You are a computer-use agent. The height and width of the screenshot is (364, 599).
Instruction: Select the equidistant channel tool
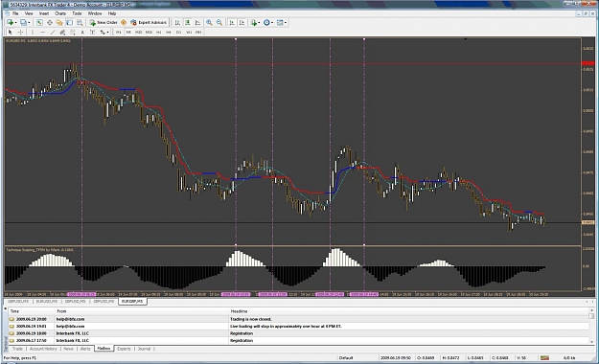tap(62, 32)
